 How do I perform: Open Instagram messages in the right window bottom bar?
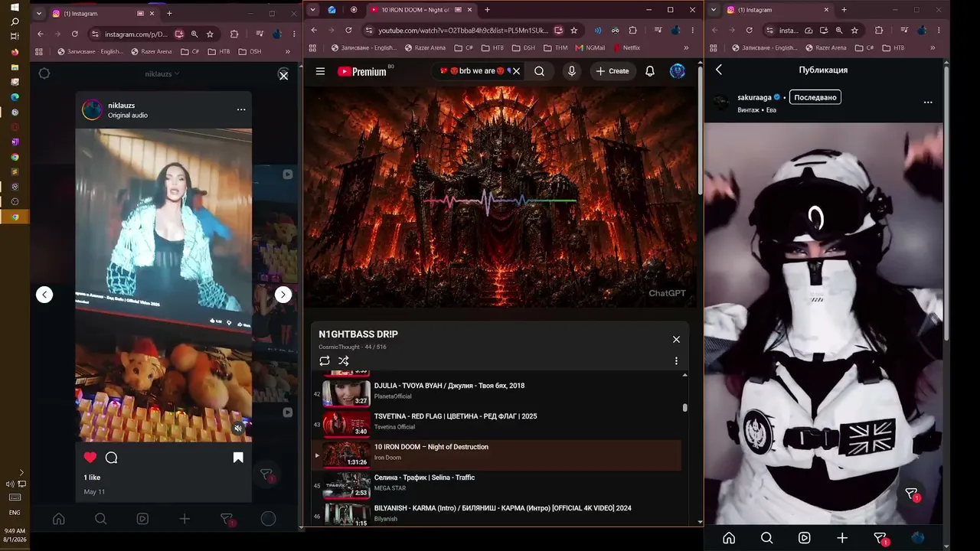tap(881, 538)
